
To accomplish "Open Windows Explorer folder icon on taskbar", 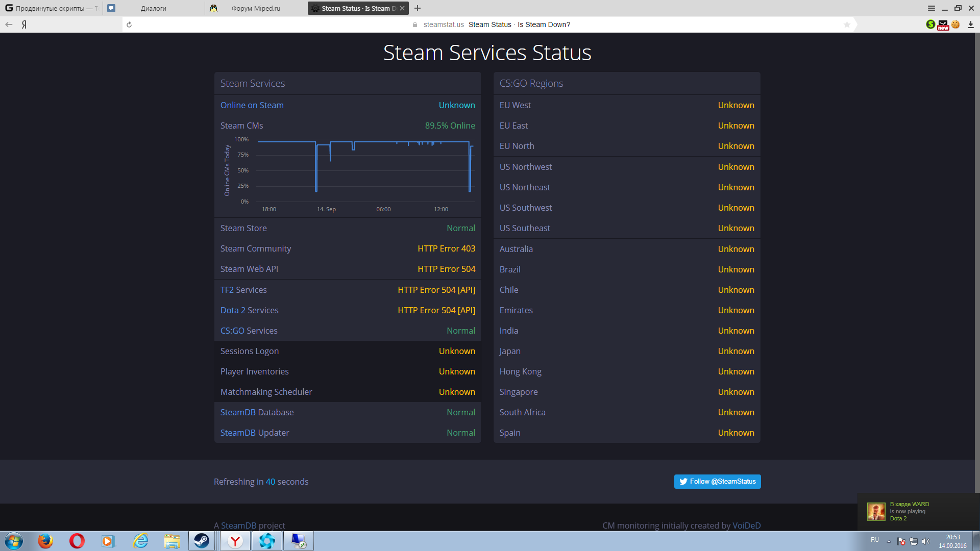I will point(172,541).
